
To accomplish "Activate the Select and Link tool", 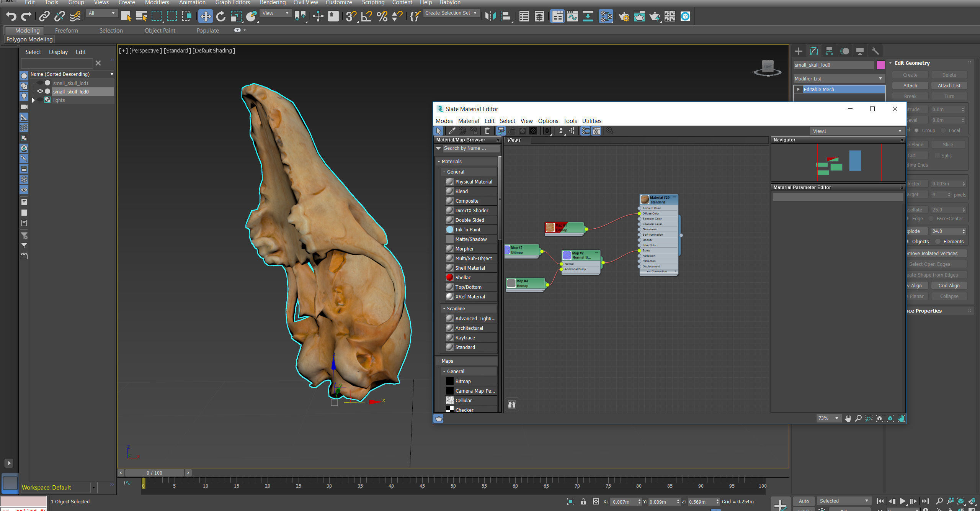I will (x=44, y=16).
